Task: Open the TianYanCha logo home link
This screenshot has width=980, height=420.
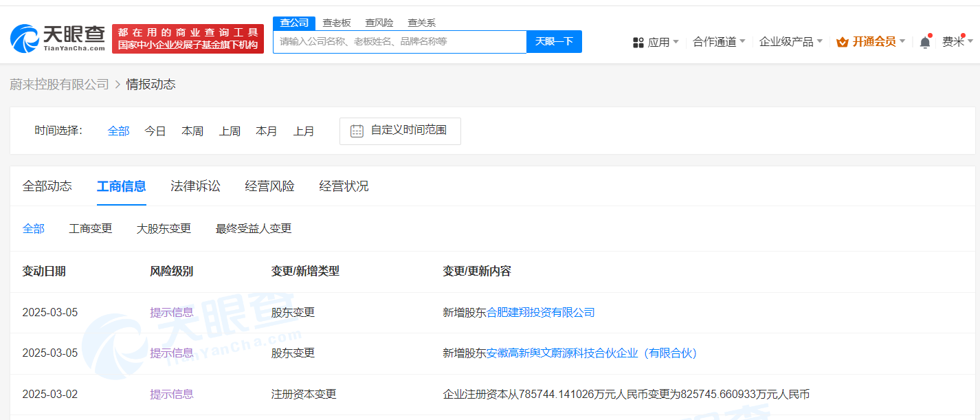Action: 58,38
